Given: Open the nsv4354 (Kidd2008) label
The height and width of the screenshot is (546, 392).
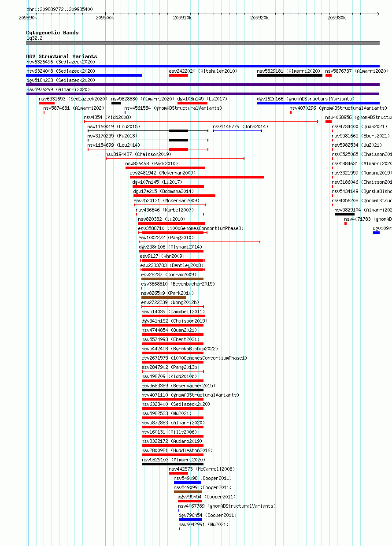Looking at the screenshot, I should click(107, 117).
